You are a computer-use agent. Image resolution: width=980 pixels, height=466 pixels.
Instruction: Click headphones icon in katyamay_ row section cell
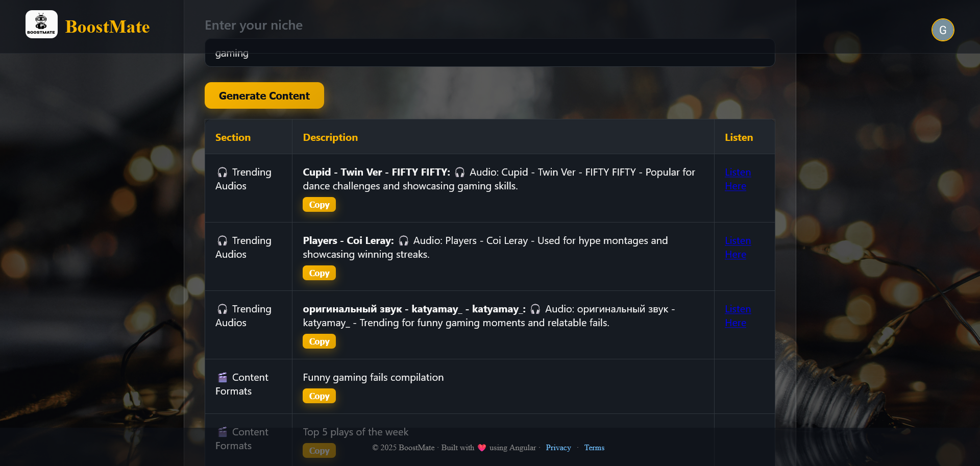[223, 309]
